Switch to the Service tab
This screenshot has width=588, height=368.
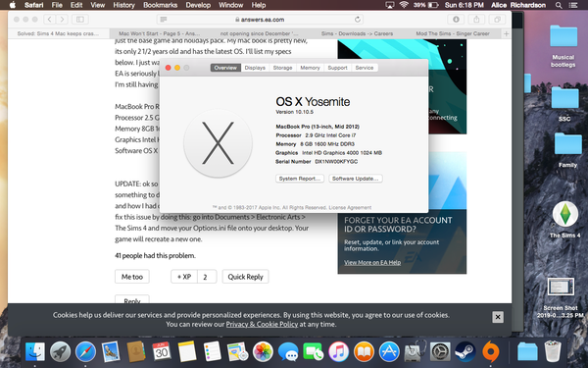point(365,68)
